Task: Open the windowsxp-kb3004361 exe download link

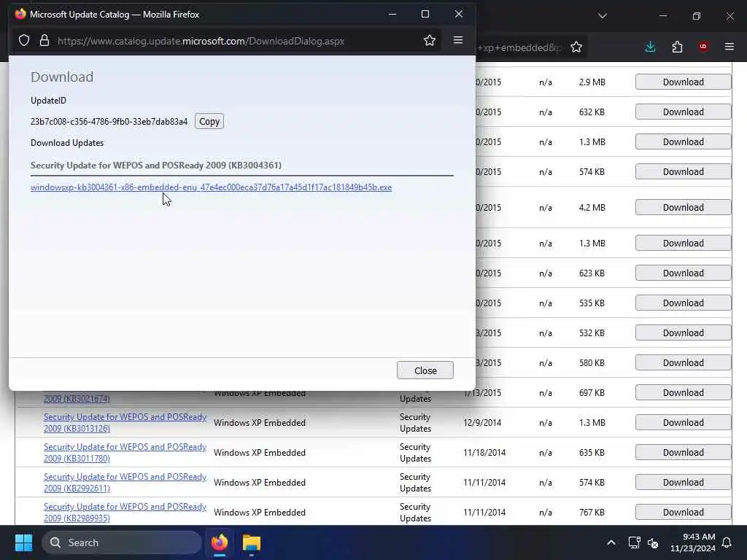Action: (x=211, y=187)
